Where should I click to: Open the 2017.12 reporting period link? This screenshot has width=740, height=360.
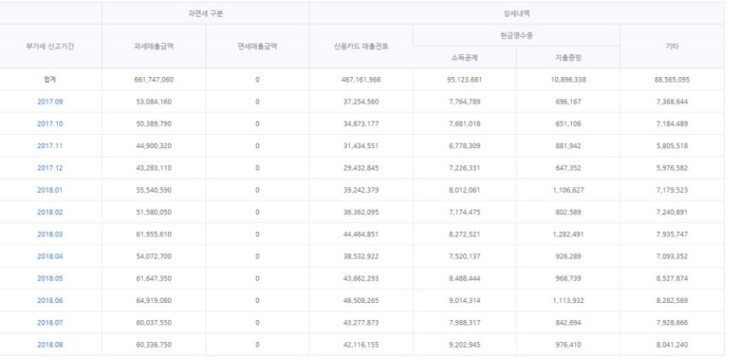(50, 168)
